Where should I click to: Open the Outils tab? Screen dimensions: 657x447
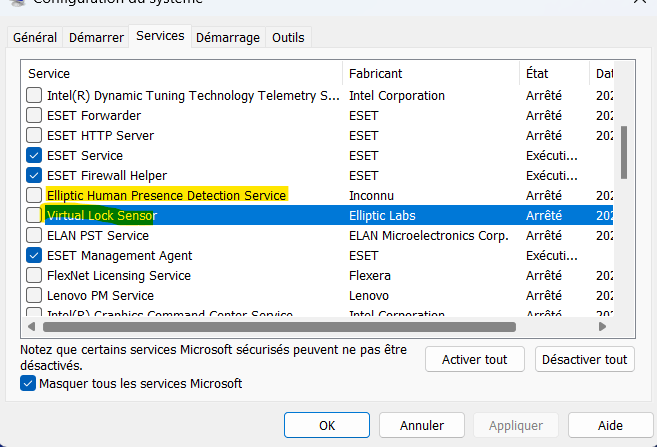click(x=288, y=38)
